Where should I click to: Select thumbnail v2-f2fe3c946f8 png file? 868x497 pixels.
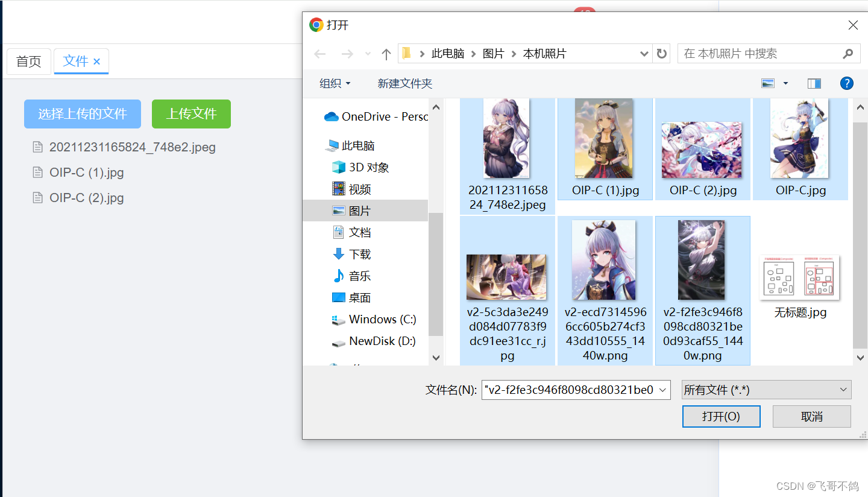click(x=703, y=291)
